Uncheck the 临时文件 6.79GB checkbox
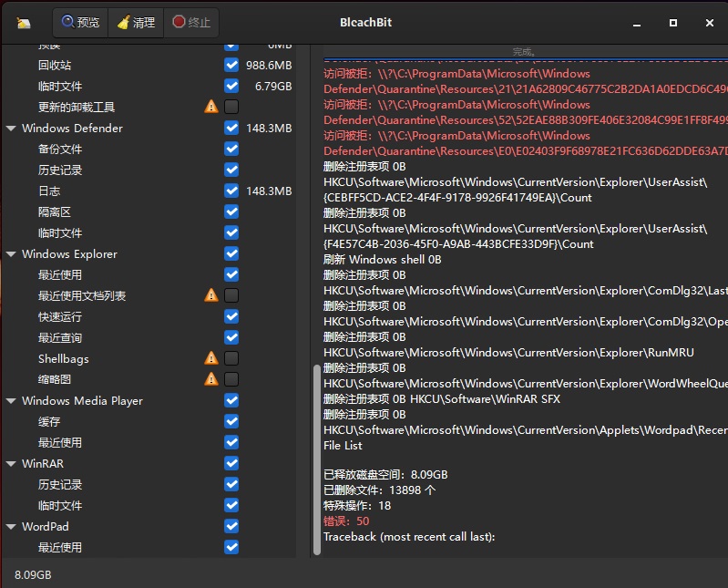This screenshot has height=588, width=728. click(231, 86)
